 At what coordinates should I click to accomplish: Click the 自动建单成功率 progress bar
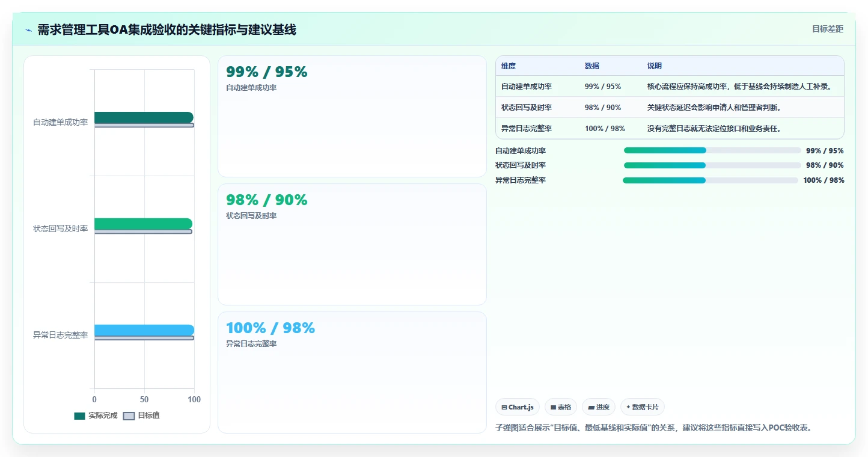(x=712, y=150)
